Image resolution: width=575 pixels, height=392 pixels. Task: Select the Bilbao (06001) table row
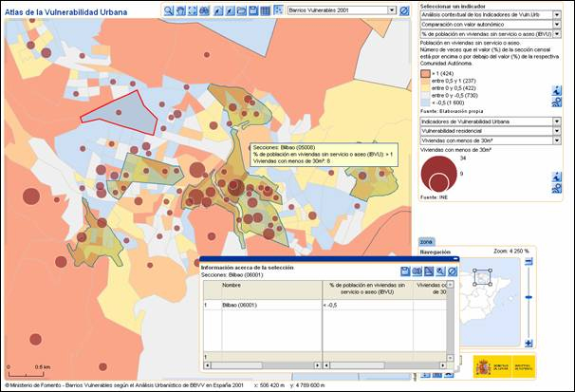325,305
